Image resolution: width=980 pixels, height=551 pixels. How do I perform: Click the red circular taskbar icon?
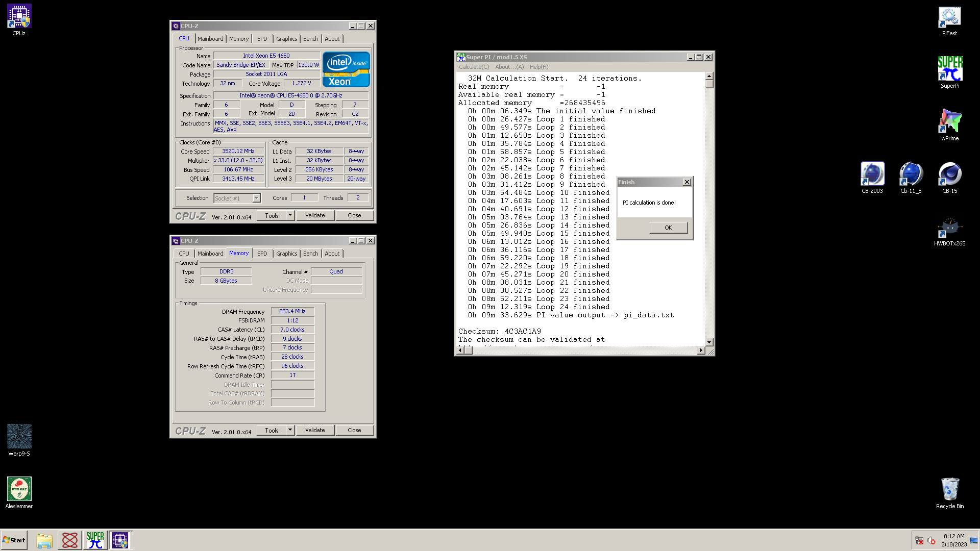tap(70, 540)
